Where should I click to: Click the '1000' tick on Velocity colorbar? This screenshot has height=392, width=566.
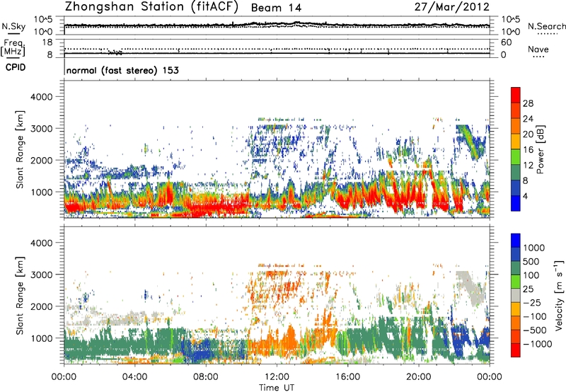(534, 248)
